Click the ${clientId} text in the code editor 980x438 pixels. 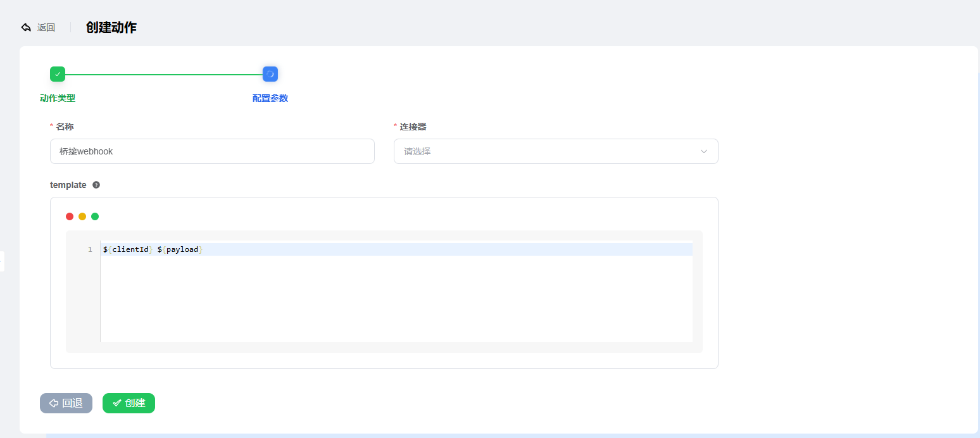[x=128, y=249]
